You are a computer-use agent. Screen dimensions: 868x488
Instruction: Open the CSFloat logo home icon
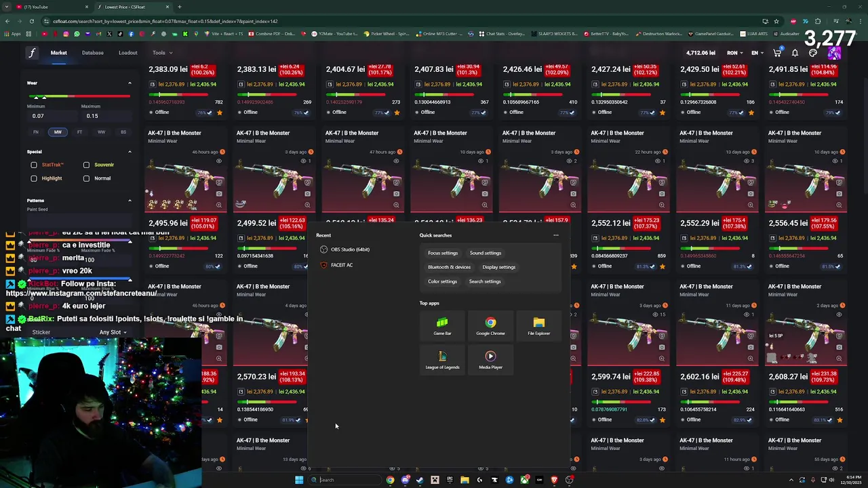[x=32, y=53]
